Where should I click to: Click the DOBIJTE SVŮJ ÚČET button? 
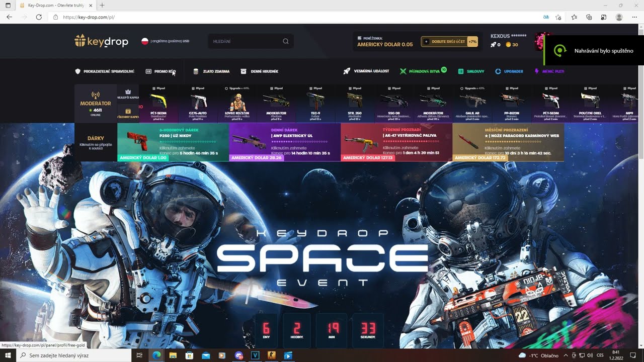point(449,41)
